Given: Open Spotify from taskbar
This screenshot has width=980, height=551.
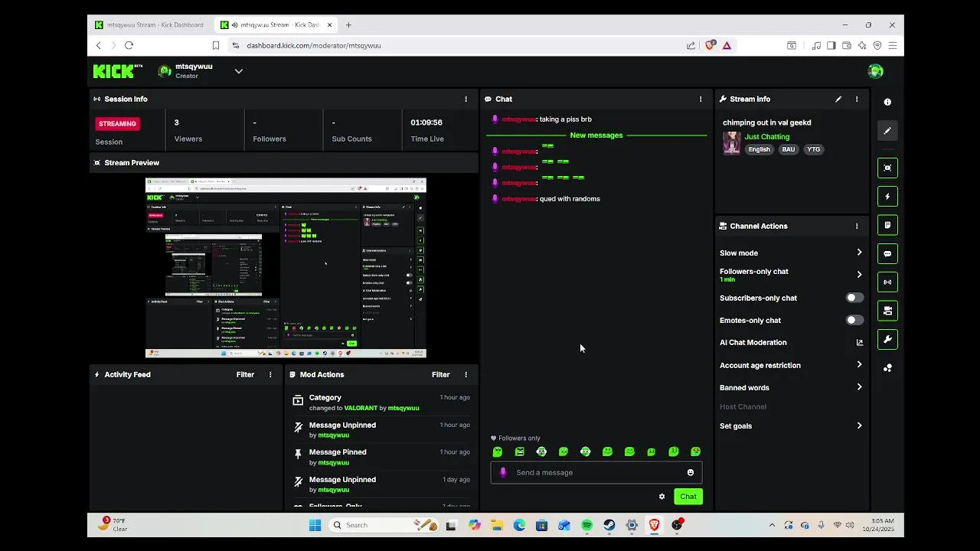Looking at the screenshot, I should (586, 525).
